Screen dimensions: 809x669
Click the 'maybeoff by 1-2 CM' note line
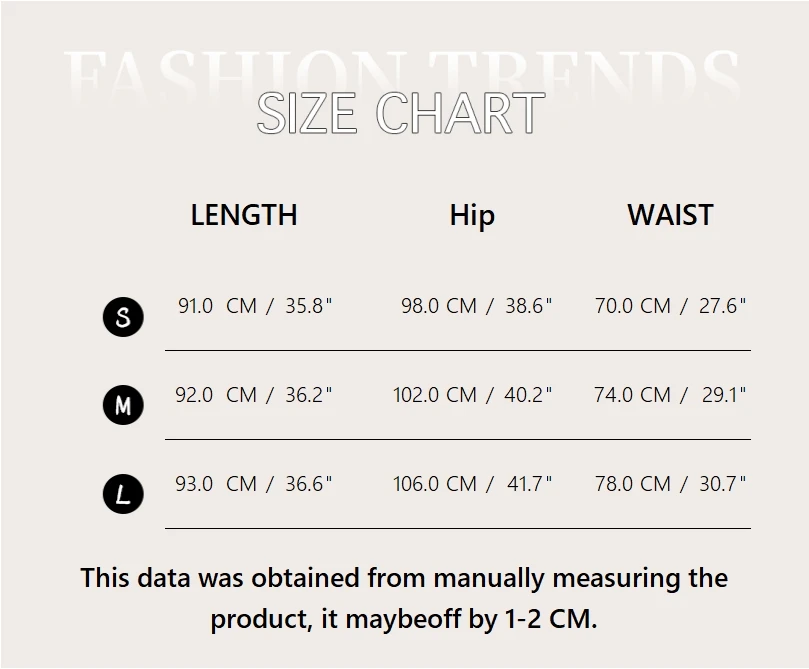coord(404,619)
